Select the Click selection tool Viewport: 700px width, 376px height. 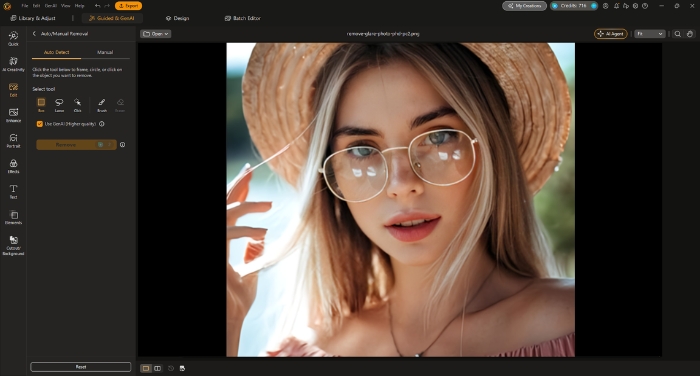pos(77,105)
